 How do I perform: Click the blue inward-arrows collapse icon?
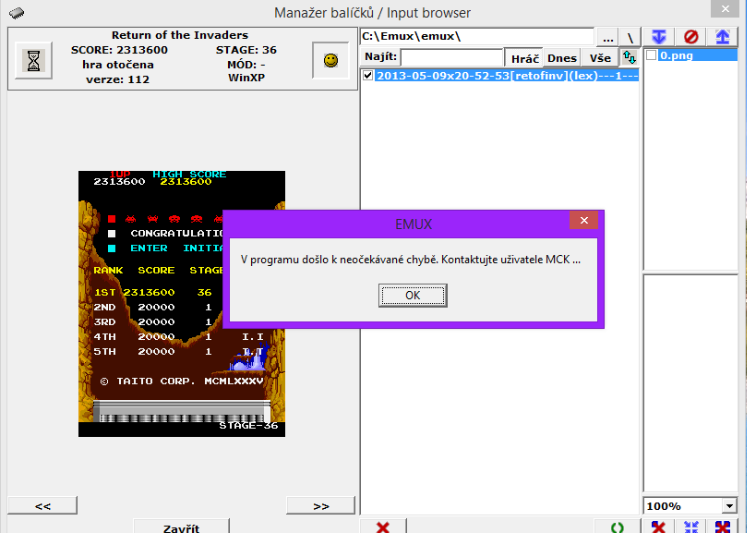click(690, 527)
